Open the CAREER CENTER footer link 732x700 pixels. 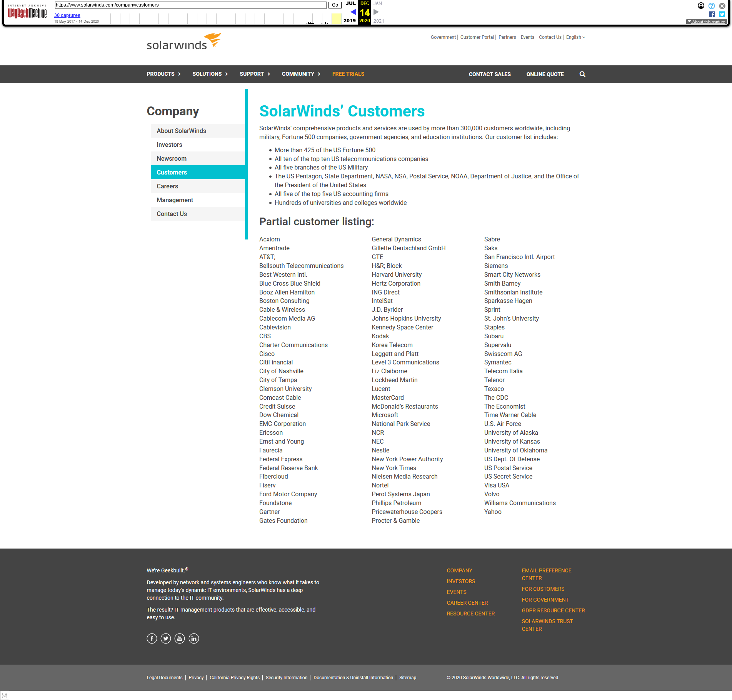click(x=467, y=603)
